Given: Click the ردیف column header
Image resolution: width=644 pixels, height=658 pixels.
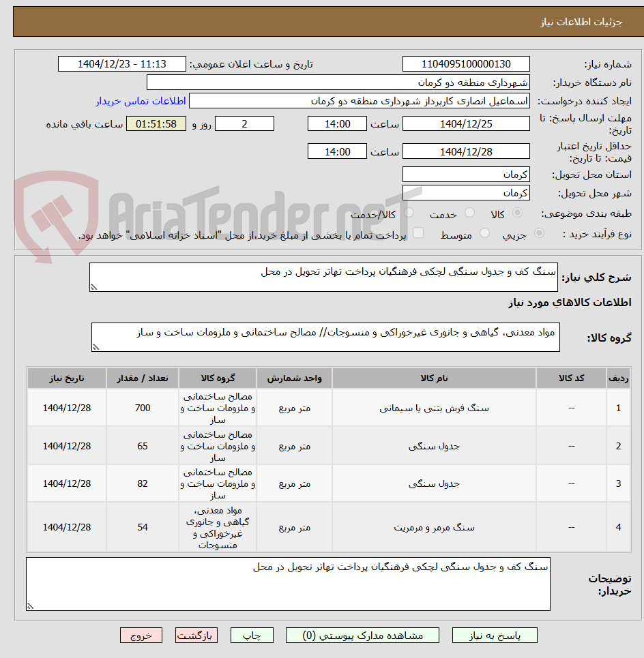Looking at the screenshot, I should click(618, 378).
